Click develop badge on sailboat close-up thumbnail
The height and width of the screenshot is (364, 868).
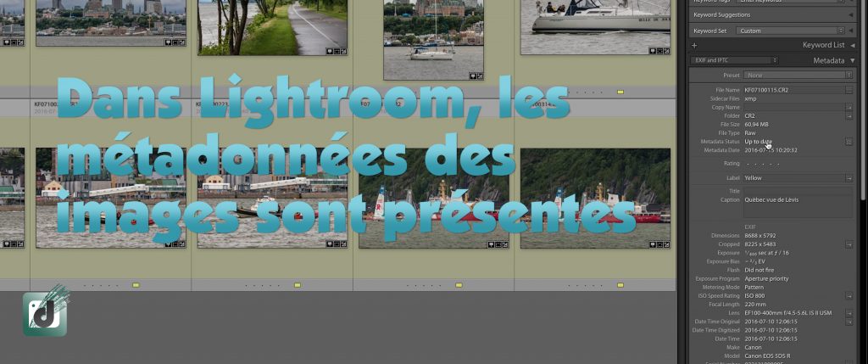(666, 50)
